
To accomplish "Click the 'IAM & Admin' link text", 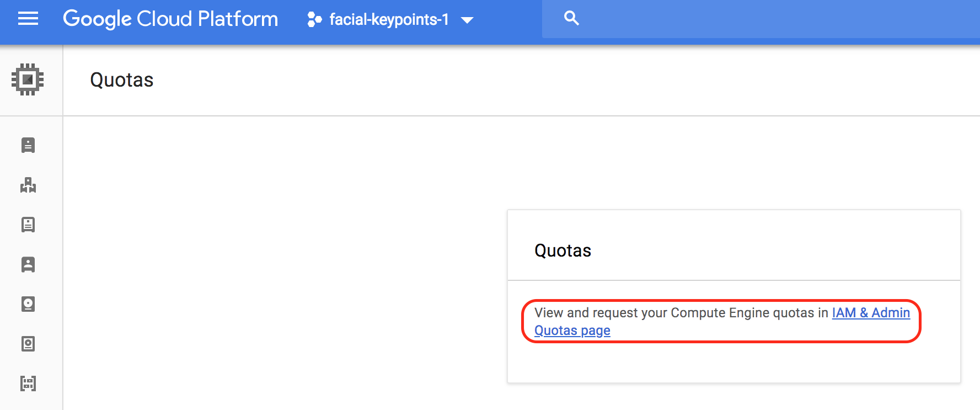I will point(870,313).
